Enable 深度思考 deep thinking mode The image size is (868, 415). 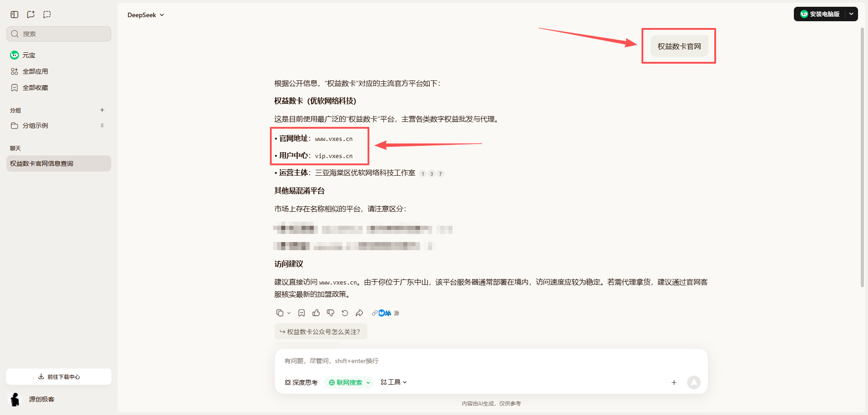301,382
